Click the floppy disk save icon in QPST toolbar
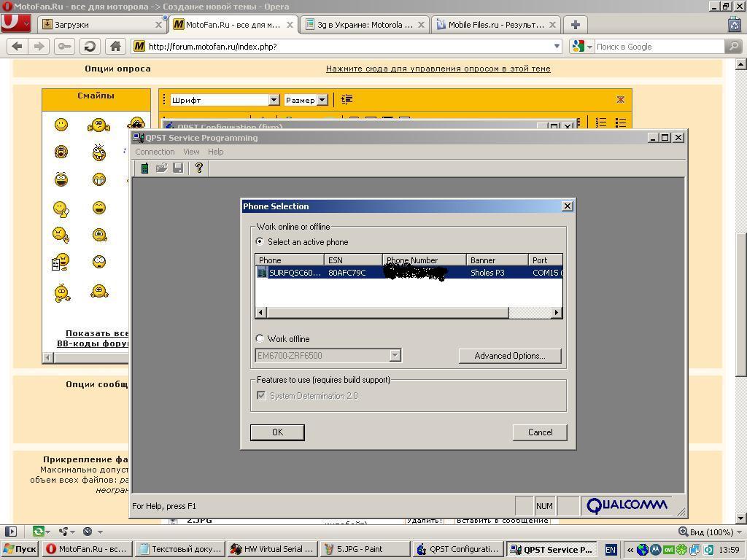 [x=178, y=168]
